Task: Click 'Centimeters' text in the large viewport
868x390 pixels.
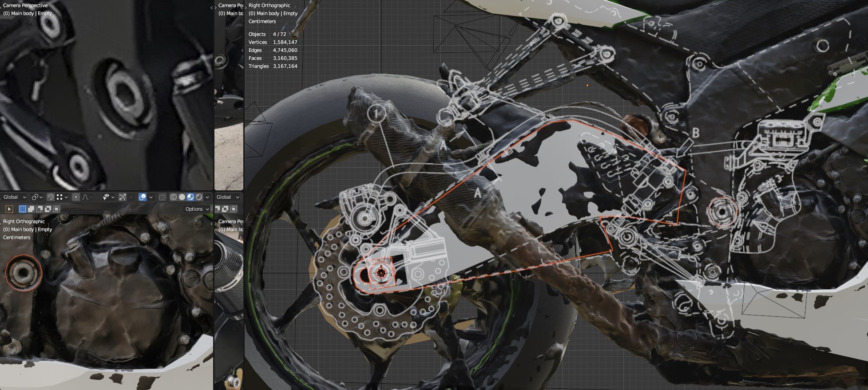Action: click(262, 21)
